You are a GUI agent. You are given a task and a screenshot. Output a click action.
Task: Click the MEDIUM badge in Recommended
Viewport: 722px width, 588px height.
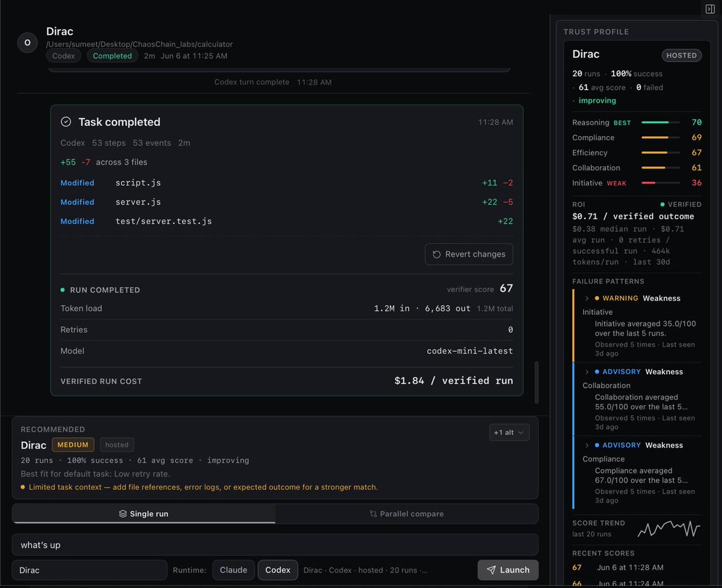point(73,445)
